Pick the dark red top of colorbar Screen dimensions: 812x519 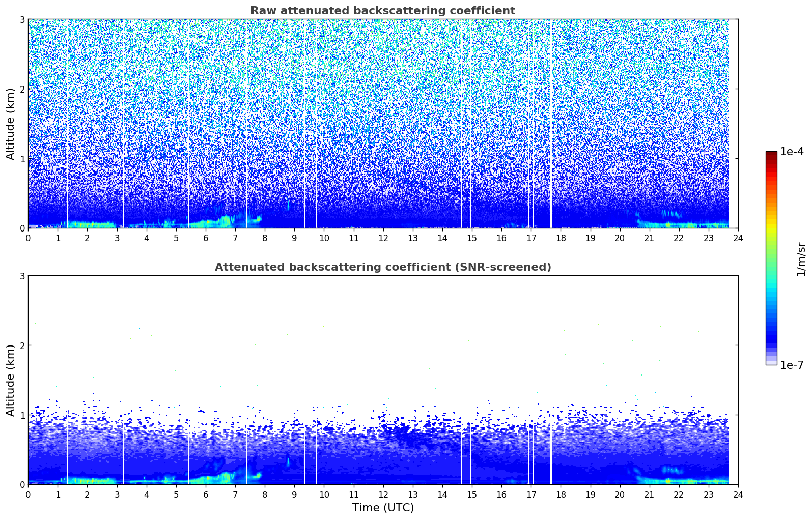[771, 155]
